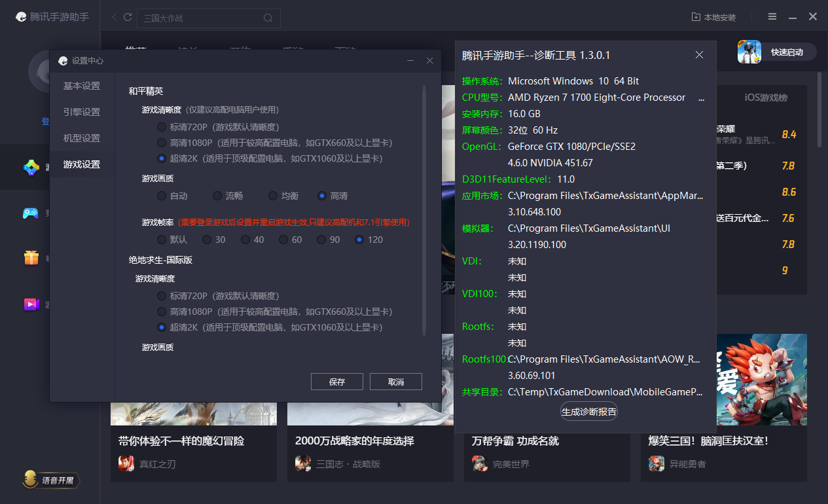Open the video camera sidebar icon

[31, 304]
